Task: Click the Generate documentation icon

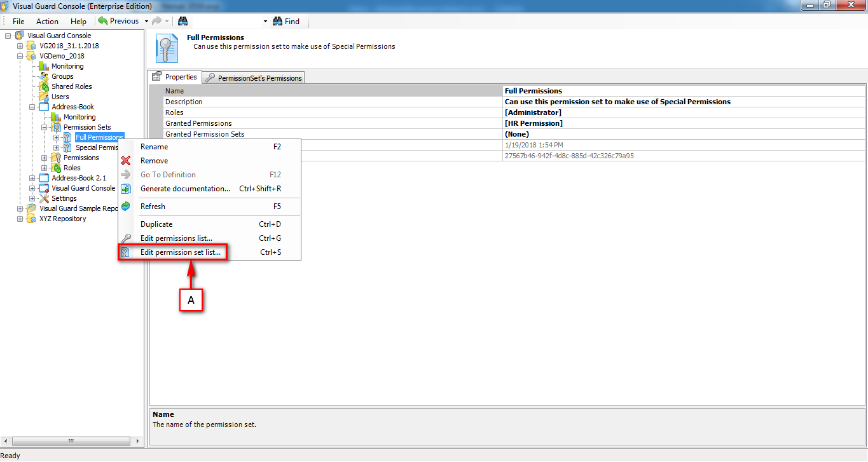Action: click(126, 189)
